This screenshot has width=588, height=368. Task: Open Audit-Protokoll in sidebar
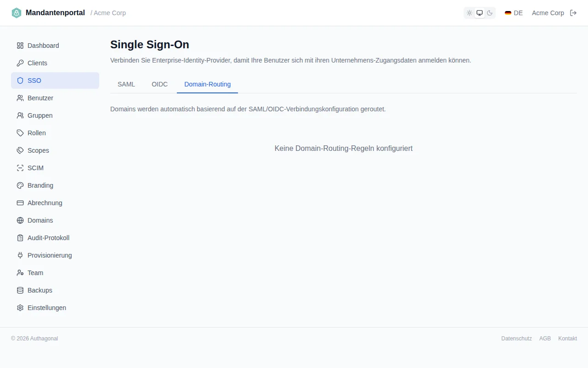[x=55, y=238]
